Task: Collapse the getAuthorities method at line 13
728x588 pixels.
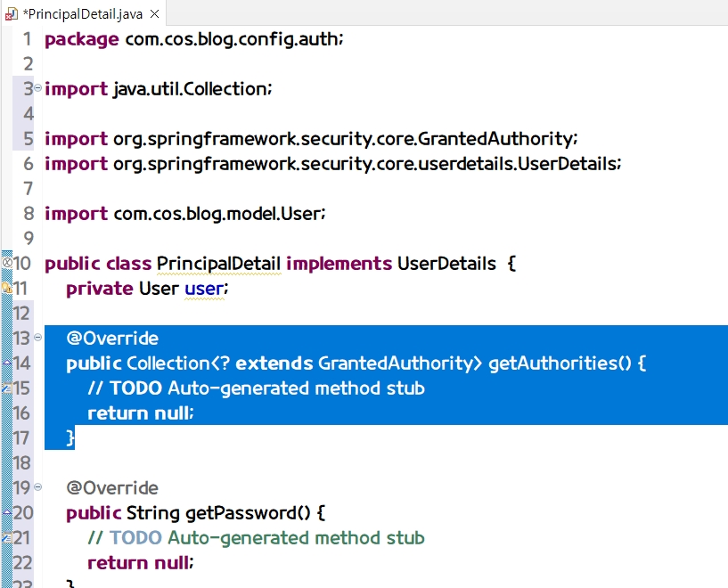Action: 38,338
